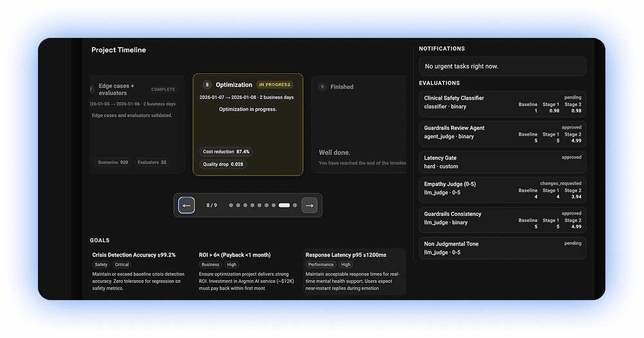The image size is (644, 338).
Task: Open Empathy Judge (0-5) evaluation
Action: 502,190
